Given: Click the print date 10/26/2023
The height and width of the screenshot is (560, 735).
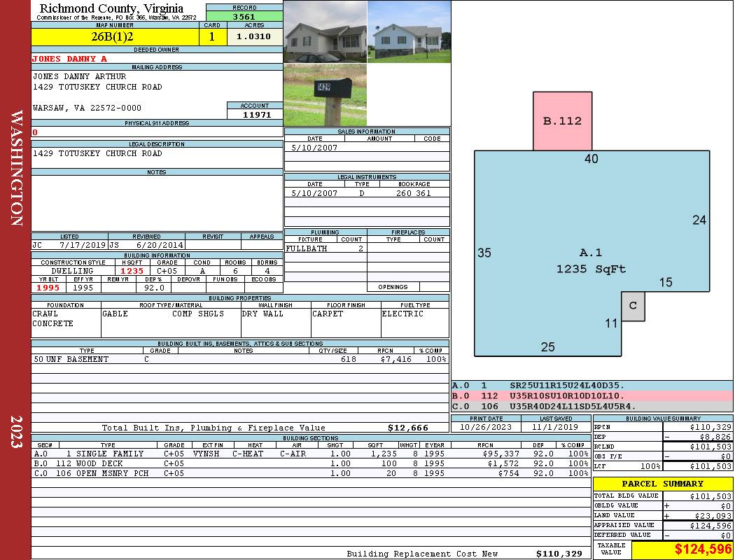Looking at the screenshot, I should tap(486, 428).
